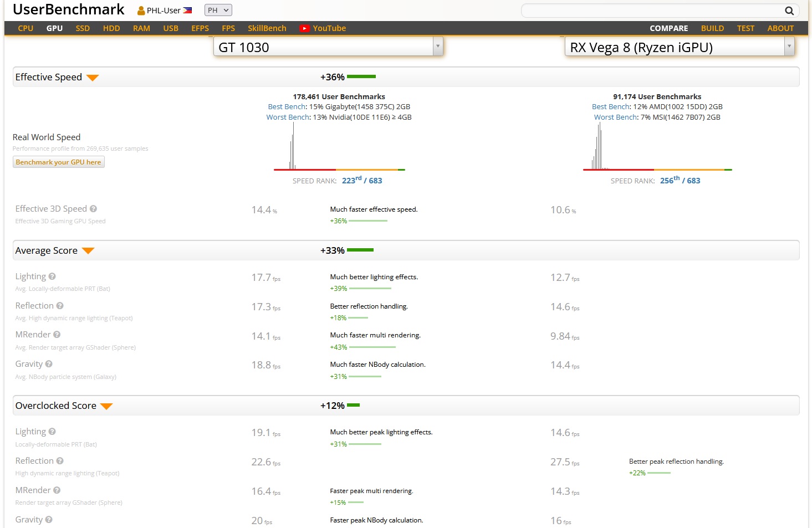Click the 14.4% effective speed value
This screenshot has width=812, height=528.
(264, 210)
